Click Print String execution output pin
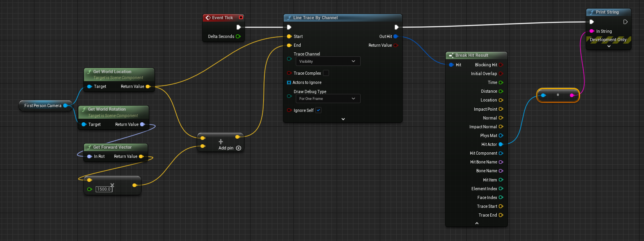The width and height of the screenshot is (644, 241). 625,22
